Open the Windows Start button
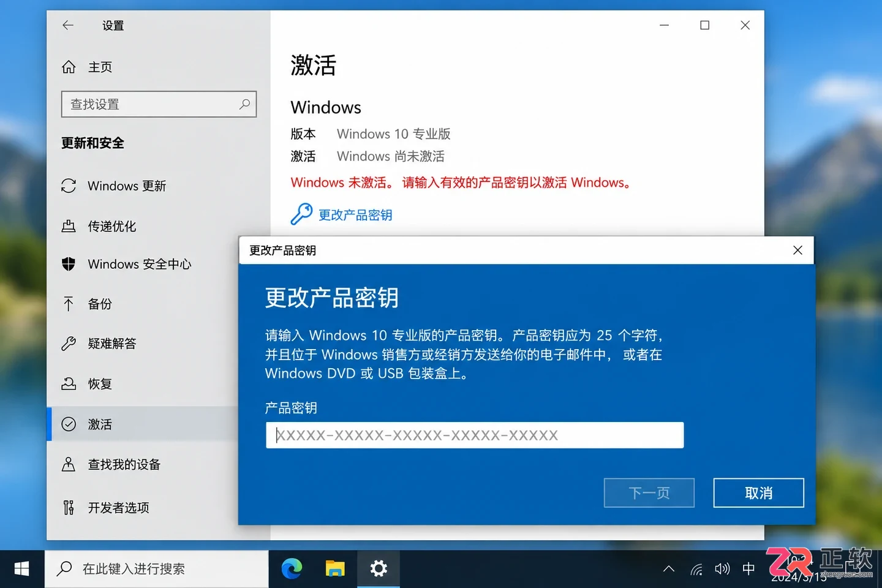Screen dimensions: 882x588 pos(22,569)
